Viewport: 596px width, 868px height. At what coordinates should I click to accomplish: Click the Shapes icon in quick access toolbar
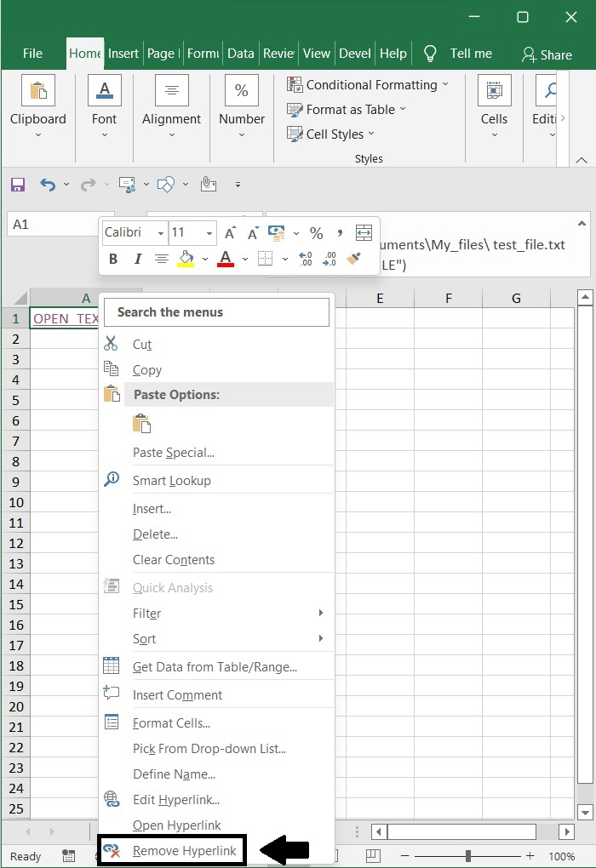pos(166,185)
